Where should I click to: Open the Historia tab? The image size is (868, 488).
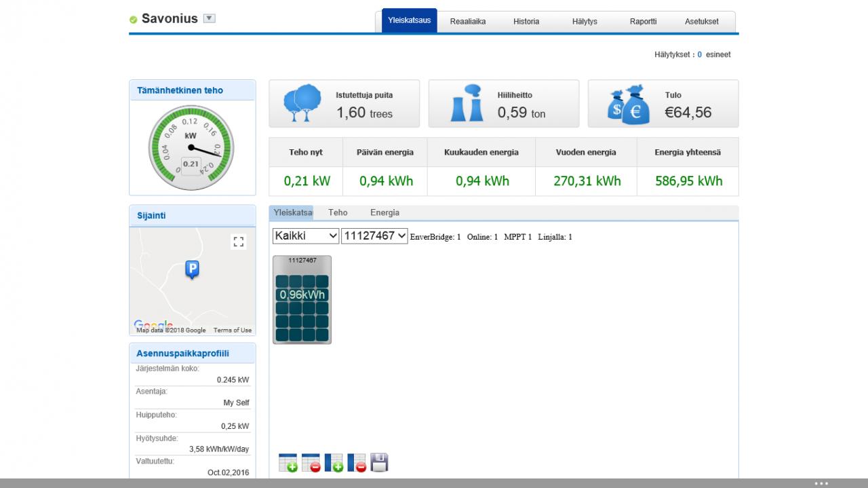point(526,21)
